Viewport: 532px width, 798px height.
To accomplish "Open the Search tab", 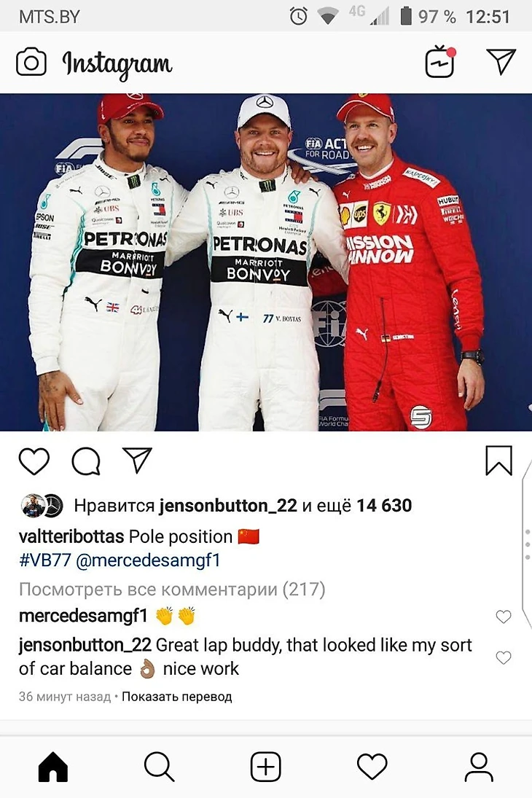I will pos(160,767).
